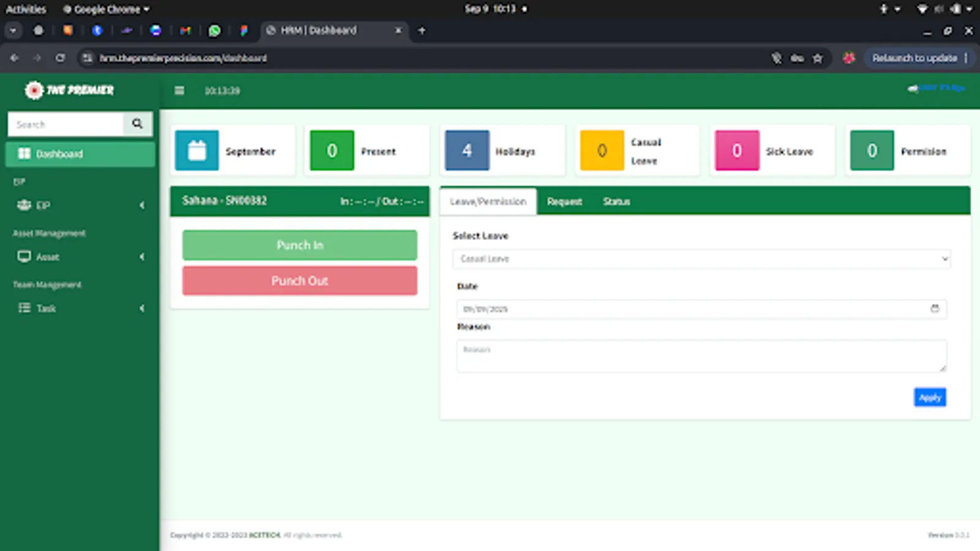This screenshot has width=980, height=551.
Task: Click the site information icon in address bar
Action: (88, 58)
